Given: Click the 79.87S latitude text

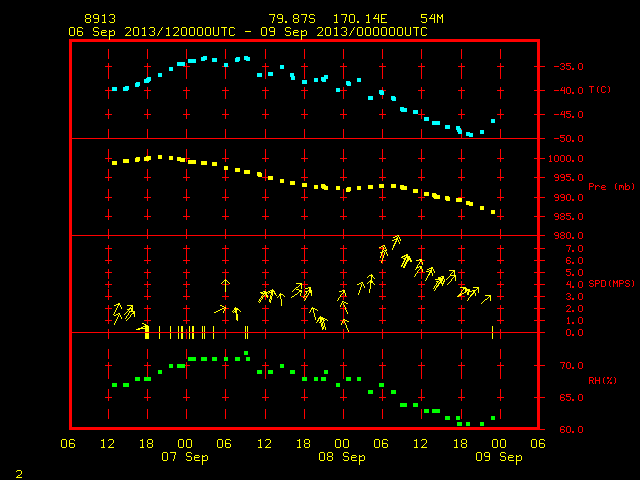Looking at the screenshot, I should click(x=292, y=19).
